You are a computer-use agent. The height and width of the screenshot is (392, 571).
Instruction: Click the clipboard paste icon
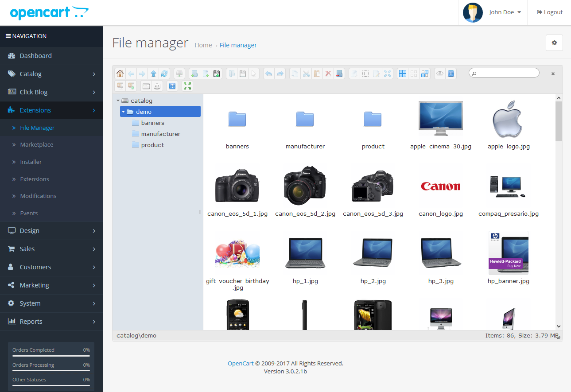317,74
